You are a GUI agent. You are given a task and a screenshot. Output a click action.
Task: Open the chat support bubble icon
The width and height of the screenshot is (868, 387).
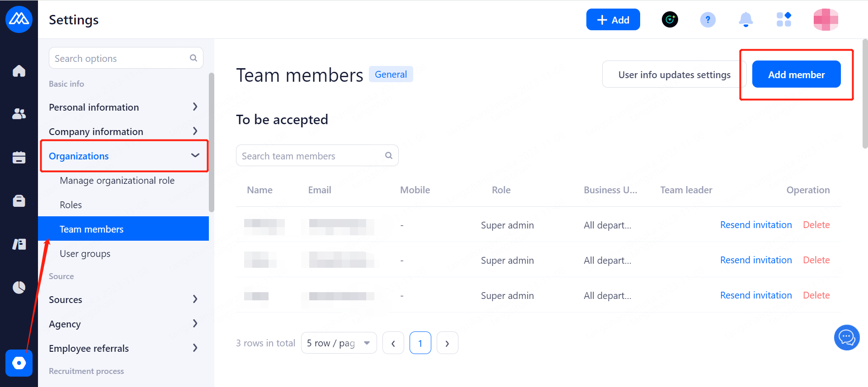[x=846, y=337]
